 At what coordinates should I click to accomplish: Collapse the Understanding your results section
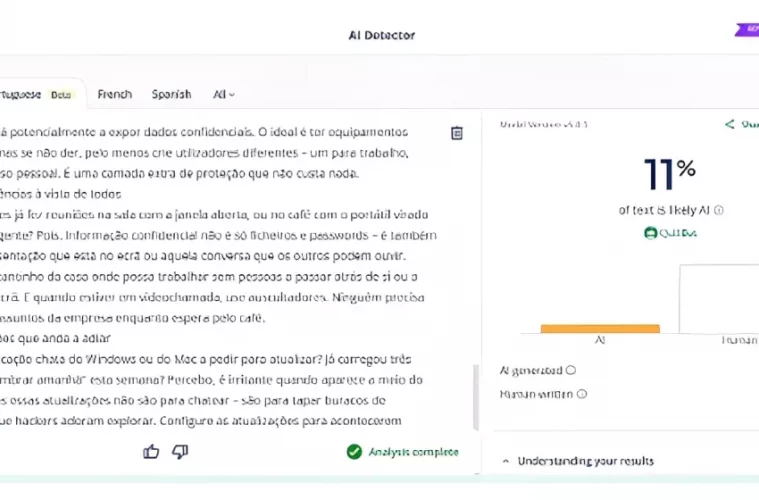tap(506, 461)
